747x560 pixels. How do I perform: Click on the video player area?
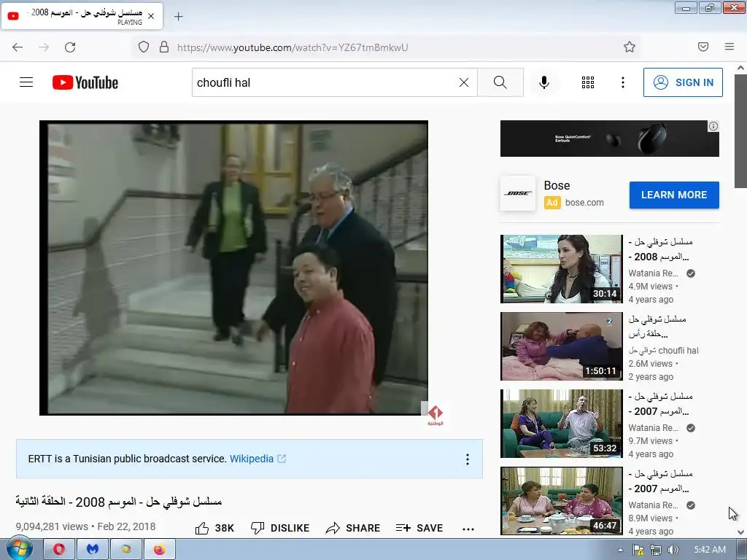[233, 268]
